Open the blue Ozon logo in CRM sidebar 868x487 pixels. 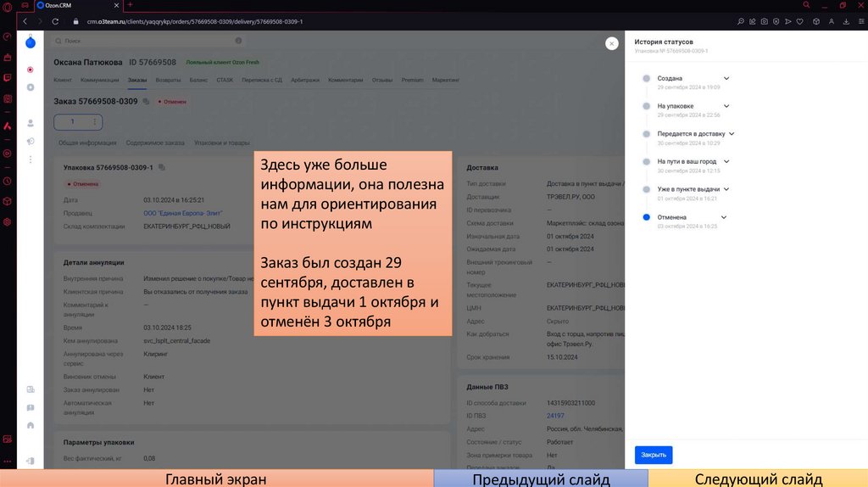pos(31,42)
